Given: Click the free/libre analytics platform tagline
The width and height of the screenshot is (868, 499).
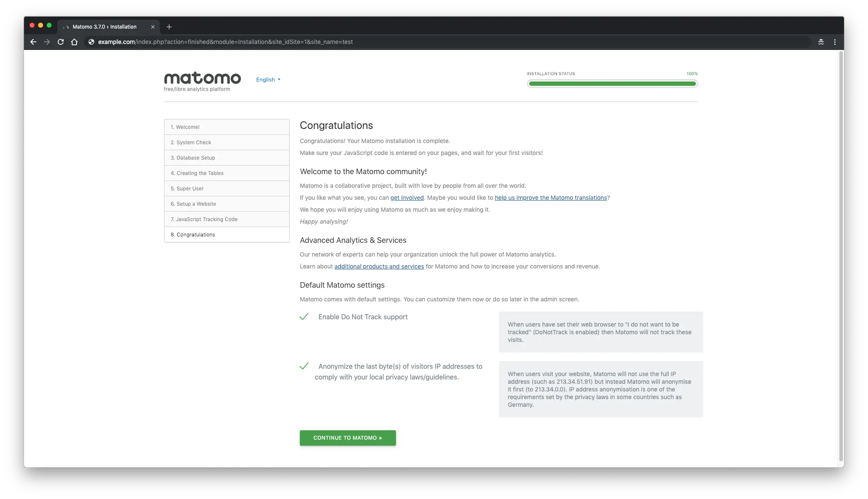Looking at the screenshot, I should (197, 89).
